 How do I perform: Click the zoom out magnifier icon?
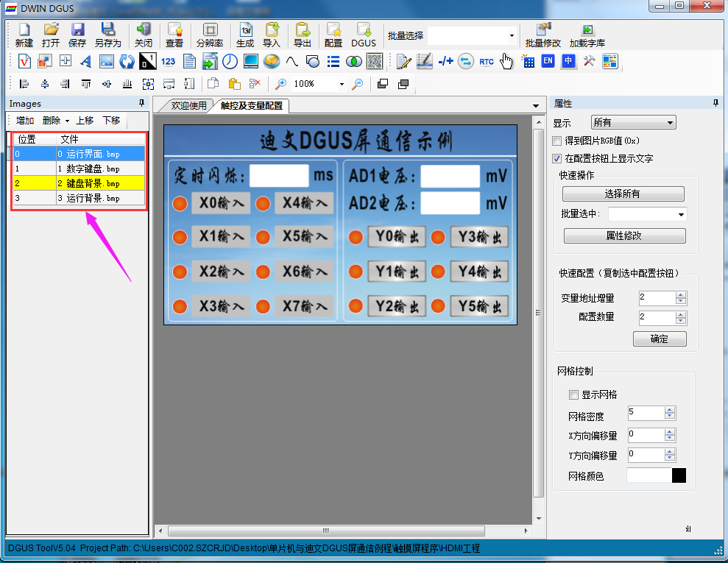tap(357, 84)
